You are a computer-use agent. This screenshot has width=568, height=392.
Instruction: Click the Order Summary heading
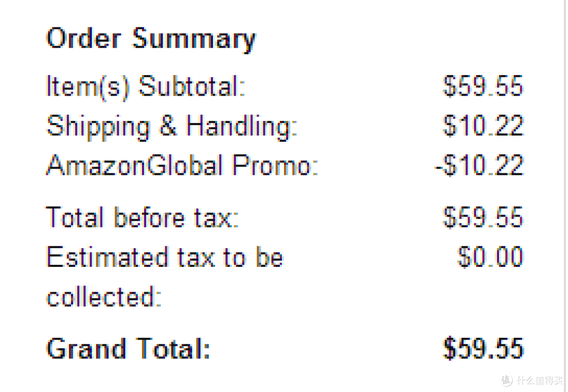tap(151, 39)
